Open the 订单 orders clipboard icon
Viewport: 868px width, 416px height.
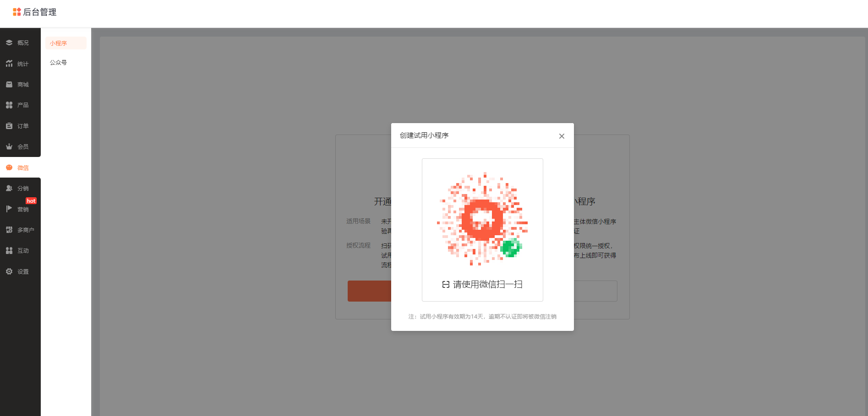point(9,126)
